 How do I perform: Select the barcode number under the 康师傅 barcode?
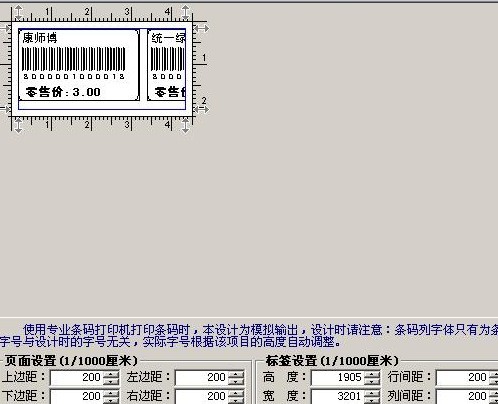pos(74,77)
